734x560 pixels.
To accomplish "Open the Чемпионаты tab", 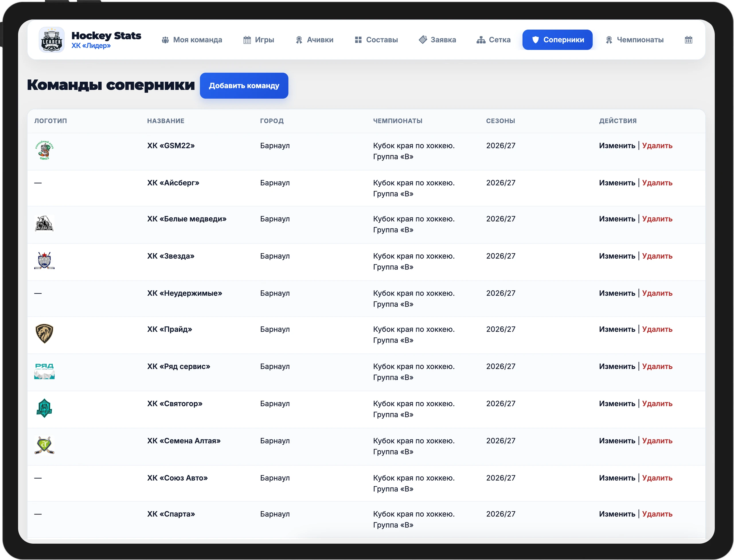I will (635, 40).
